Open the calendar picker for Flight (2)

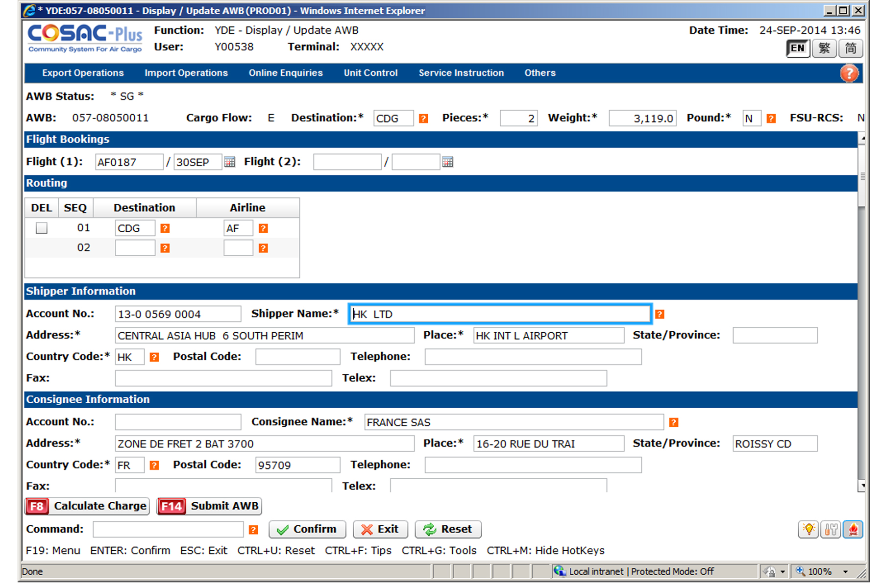447,162
